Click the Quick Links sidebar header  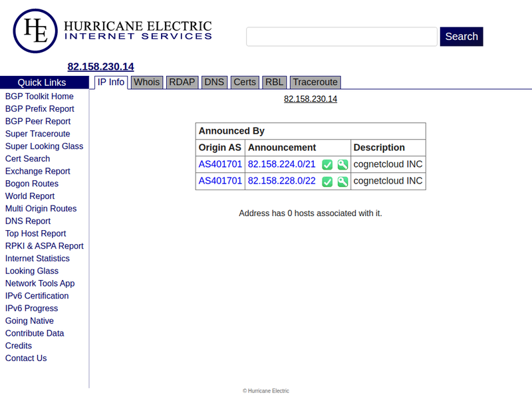[45, 82]
